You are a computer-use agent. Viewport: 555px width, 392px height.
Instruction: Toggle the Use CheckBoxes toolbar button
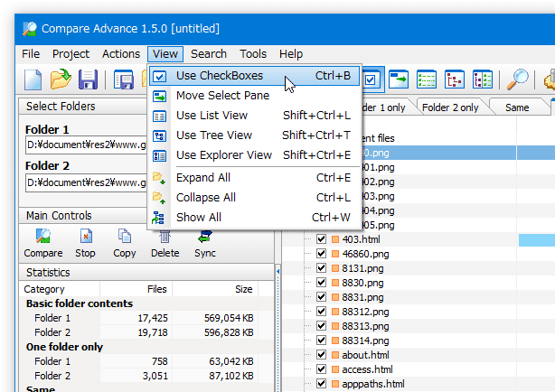(372, 79)
